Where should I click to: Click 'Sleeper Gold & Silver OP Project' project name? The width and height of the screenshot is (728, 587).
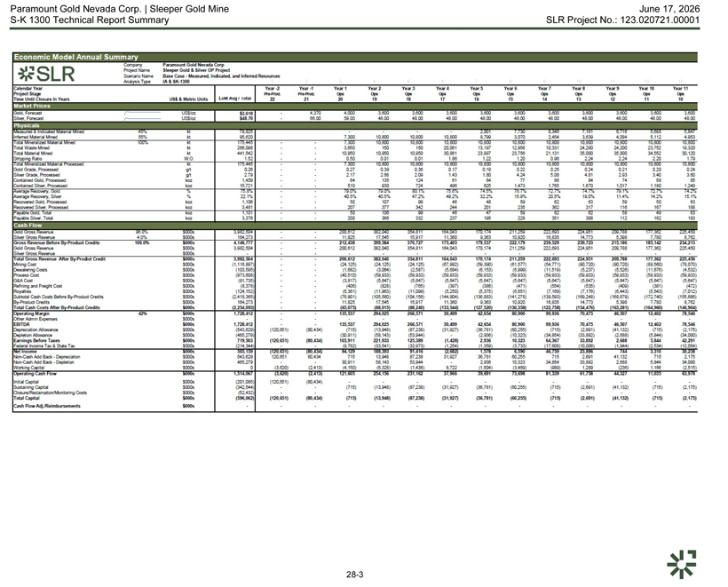[196, 70]
